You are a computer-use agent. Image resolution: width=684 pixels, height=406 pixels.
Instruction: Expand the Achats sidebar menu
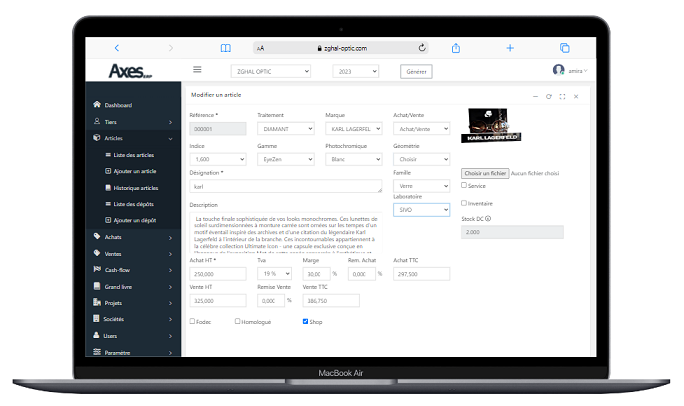[133, 237]
